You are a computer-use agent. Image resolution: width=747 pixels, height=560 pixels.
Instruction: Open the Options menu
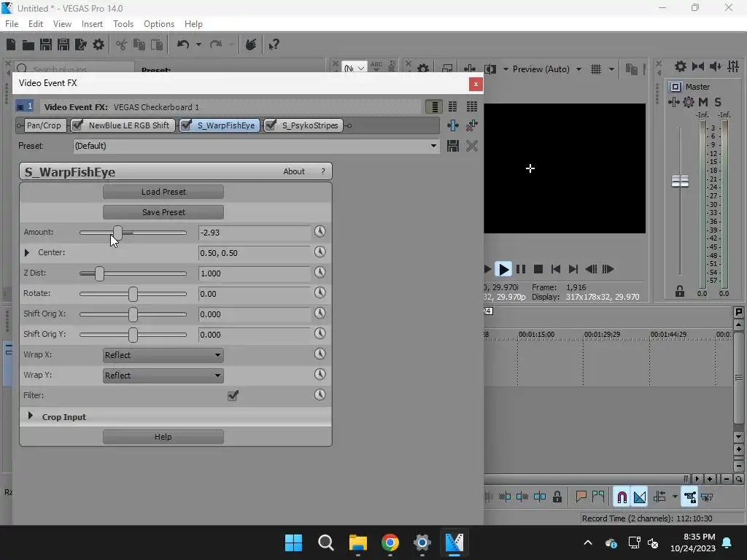159,24
